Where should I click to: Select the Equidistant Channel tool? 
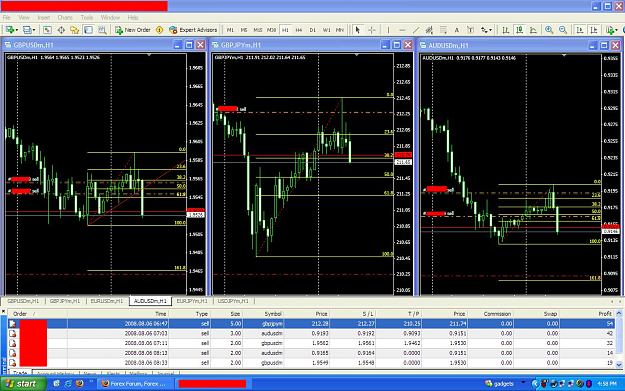[x=429, y=30]
